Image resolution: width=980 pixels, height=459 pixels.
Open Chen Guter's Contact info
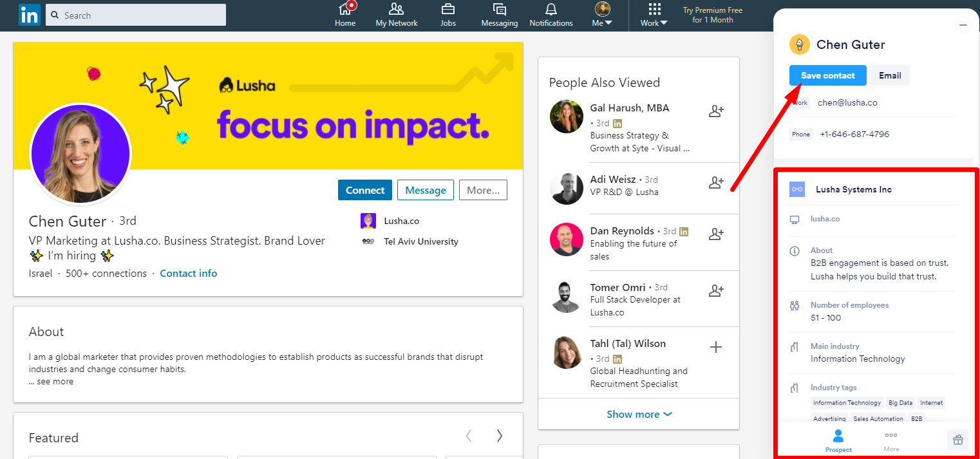(x=188, y=273)
